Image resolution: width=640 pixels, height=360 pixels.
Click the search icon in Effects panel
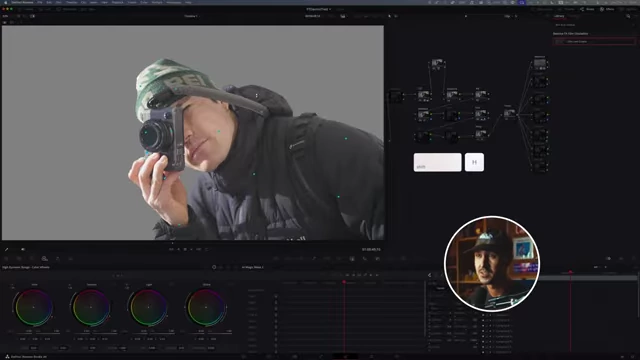[628, 16]
